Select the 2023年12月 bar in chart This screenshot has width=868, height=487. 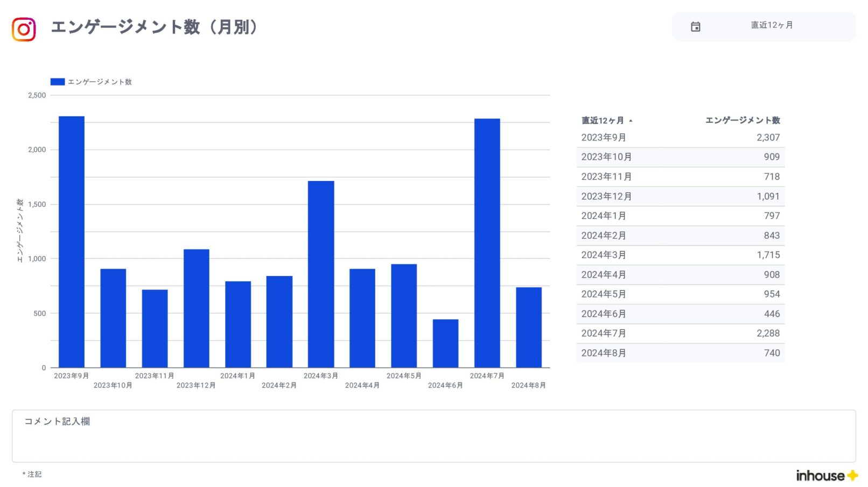[x=196, y=308]
